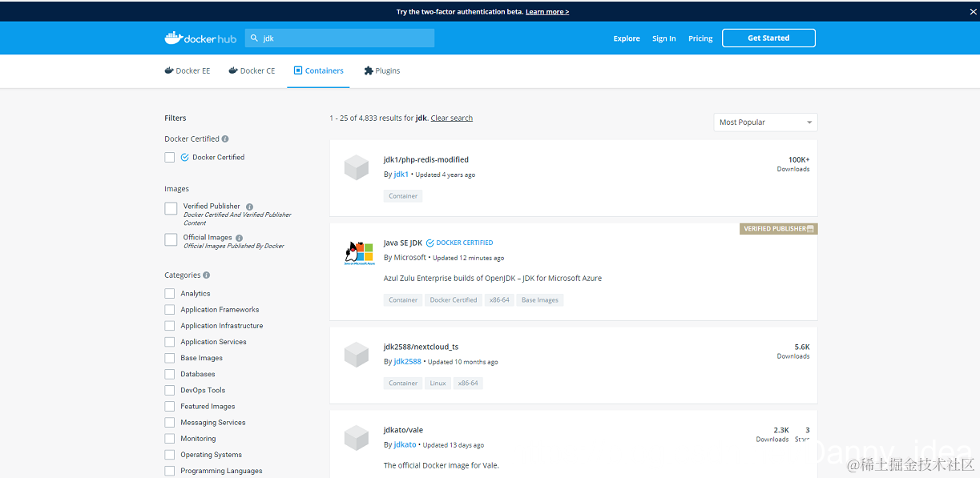980x478 pixels.
Task: Click the Base Images tag on Java SE JDK
Action: pos(540,300)
